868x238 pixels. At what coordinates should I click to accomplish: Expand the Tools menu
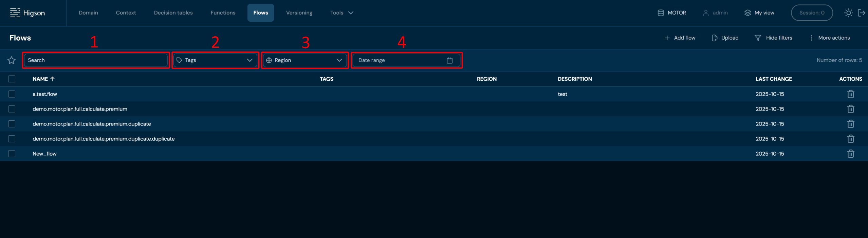[x=341, y=13]
